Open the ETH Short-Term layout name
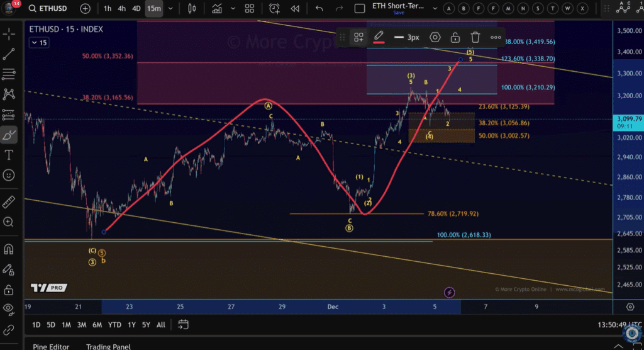 (398, 6)
